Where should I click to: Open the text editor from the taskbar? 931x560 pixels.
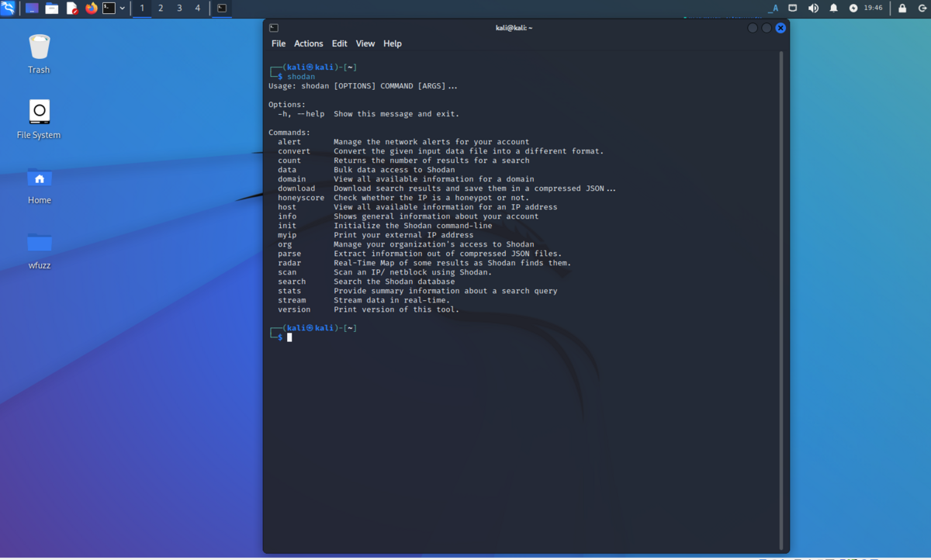tap(72, 9)
